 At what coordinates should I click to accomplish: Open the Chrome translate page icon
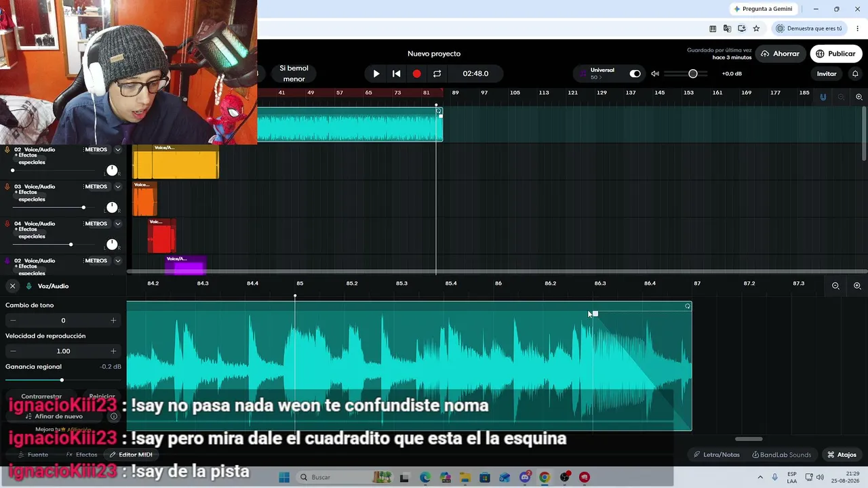tap(727, 28)
